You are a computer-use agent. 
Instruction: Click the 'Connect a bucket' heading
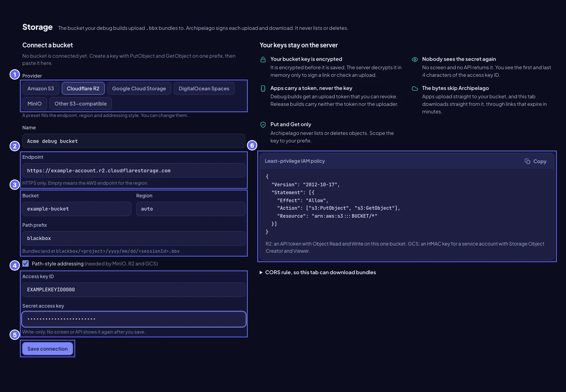click(x=47, y=45)
